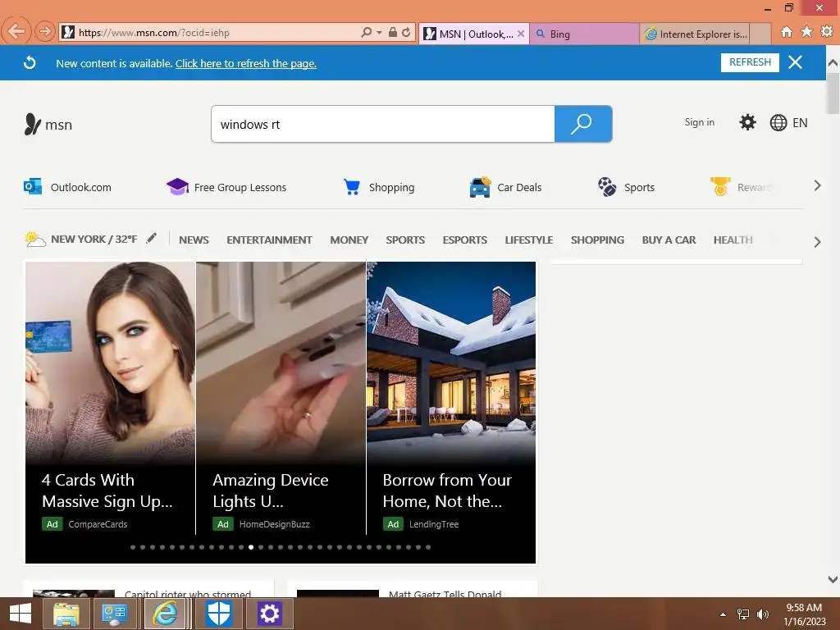
Task: Open BUY A CAR category
Action: point(669,240)
